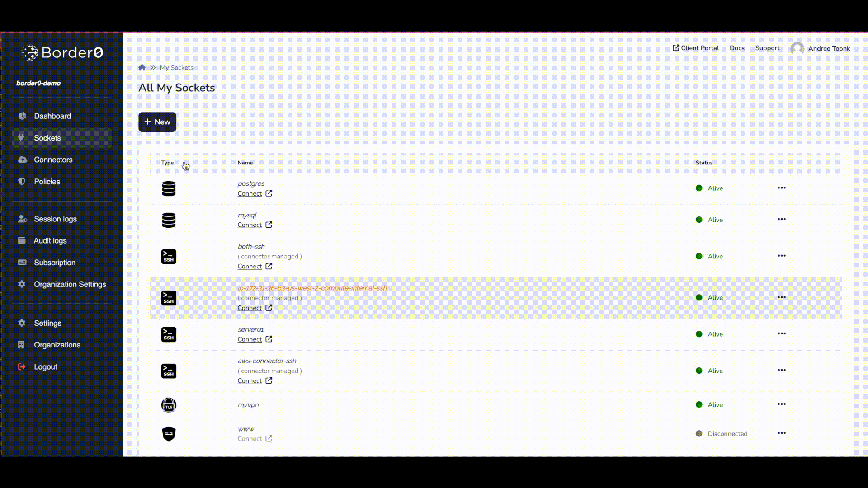
Task: Click the postgres database socket icon
Action: coord(168,188)
